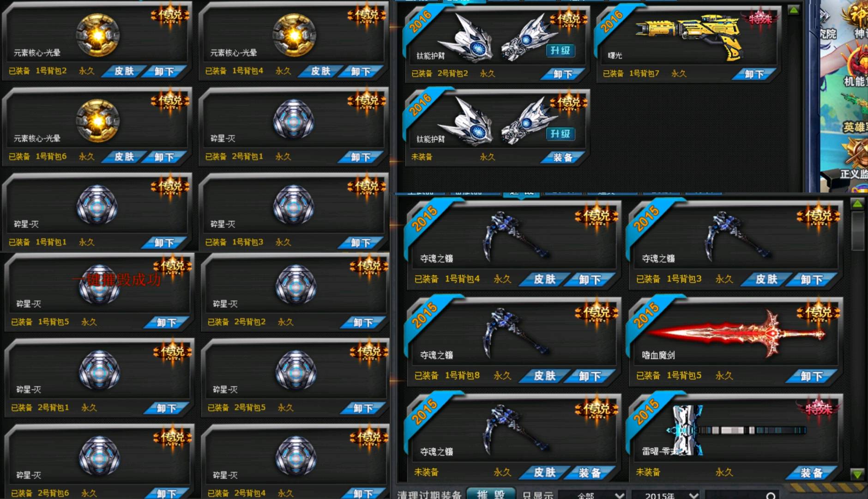Expand the 2015年 year dropdown
The height and width of the screenshot is (499, 868).
(x=665, y=495)
